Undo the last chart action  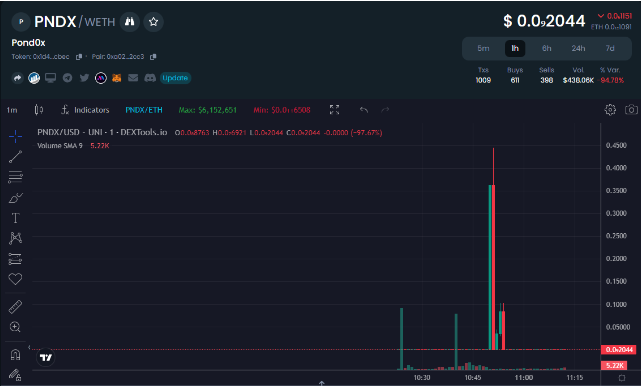coord(364,110)
